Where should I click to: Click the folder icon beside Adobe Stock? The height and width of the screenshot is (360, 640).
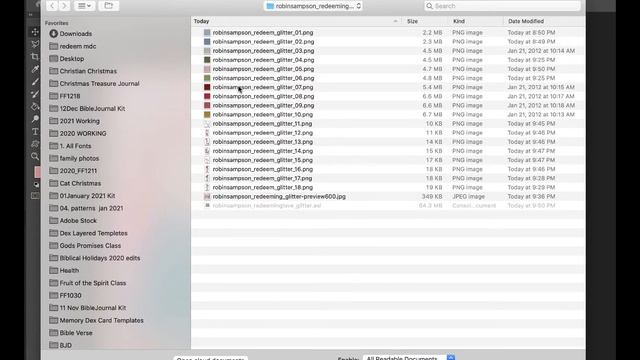pyautogui.click(x=53, y=220)
